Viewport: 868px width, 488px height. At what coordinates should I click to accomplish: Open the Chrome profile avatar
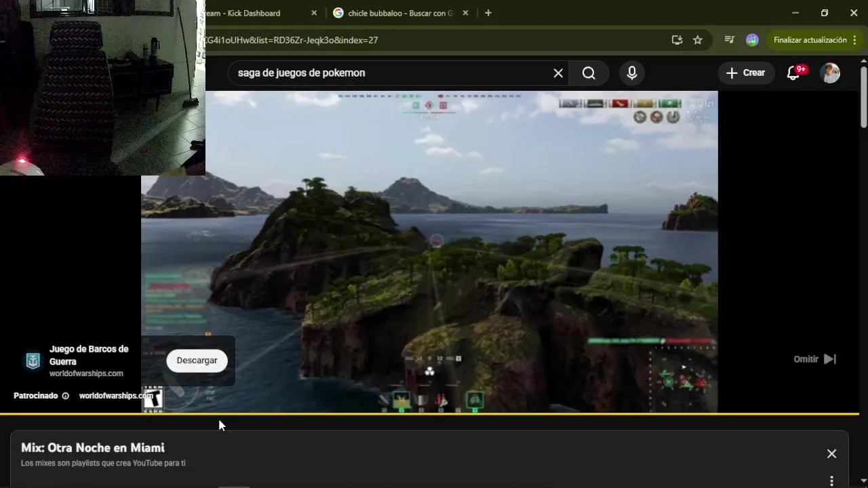752,40
